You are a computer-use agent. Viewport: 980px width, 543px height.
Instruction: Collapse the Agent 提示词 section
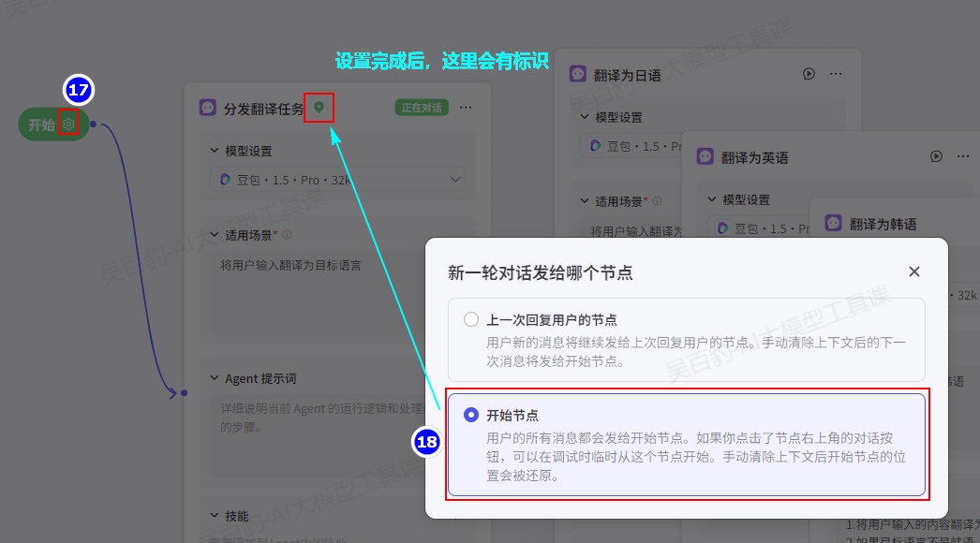tap(213, 379)
